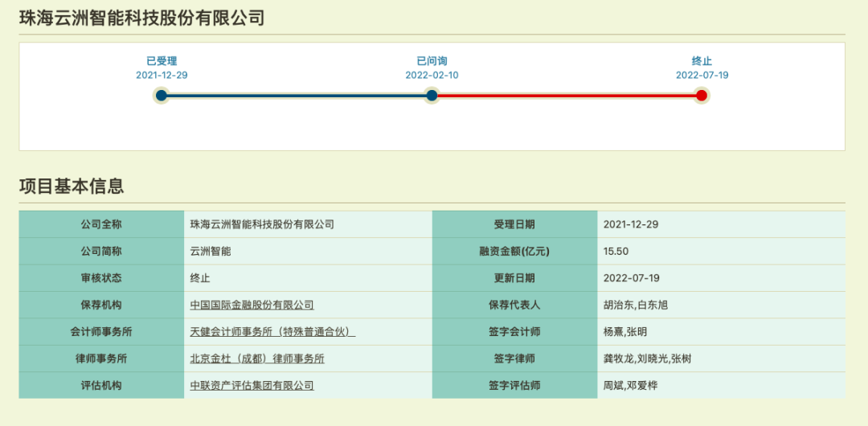Click the 律师事务所 header cell
Image resolution: width=868 pixels, height=426 pixels.
point(101,358)
